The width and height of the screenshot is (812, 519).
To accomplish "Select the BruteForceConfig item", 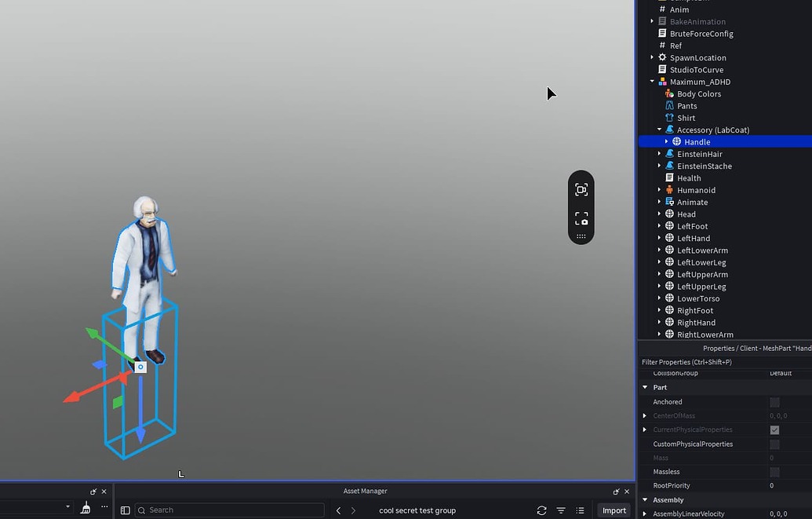I will coord(701,34).
